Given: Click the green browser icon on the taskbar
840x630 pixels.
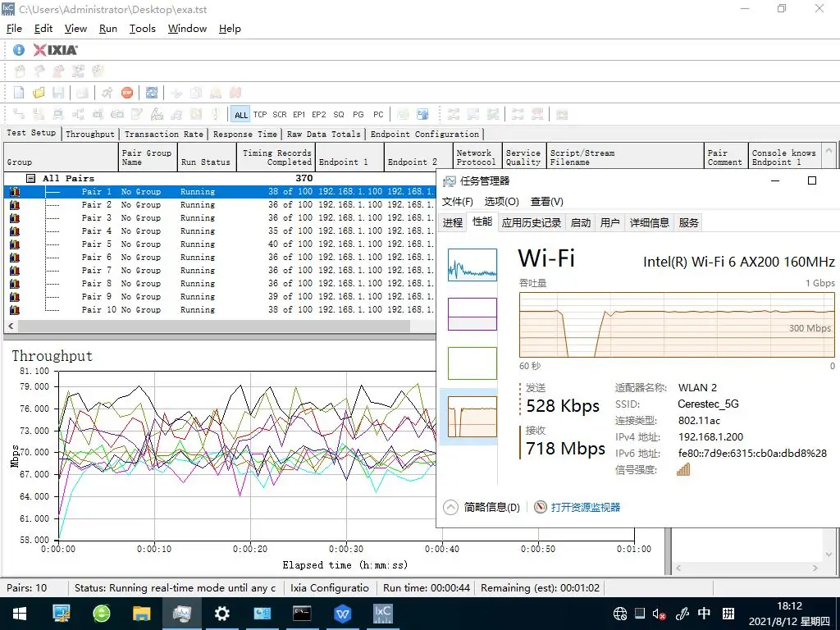Looking at the screenshot, I should pos(101,614).
